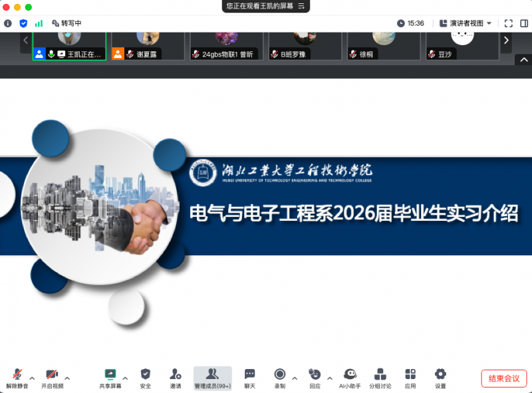
Task: Start recording with 录制 icon
Action: (x=280, y=378)
